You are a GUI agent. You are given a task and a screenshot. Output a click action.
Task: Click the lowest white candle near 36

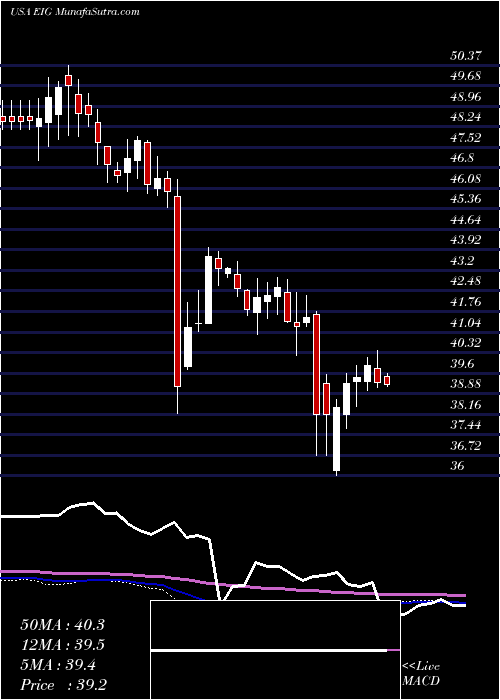pyautogui.click(x=336, y=438)
